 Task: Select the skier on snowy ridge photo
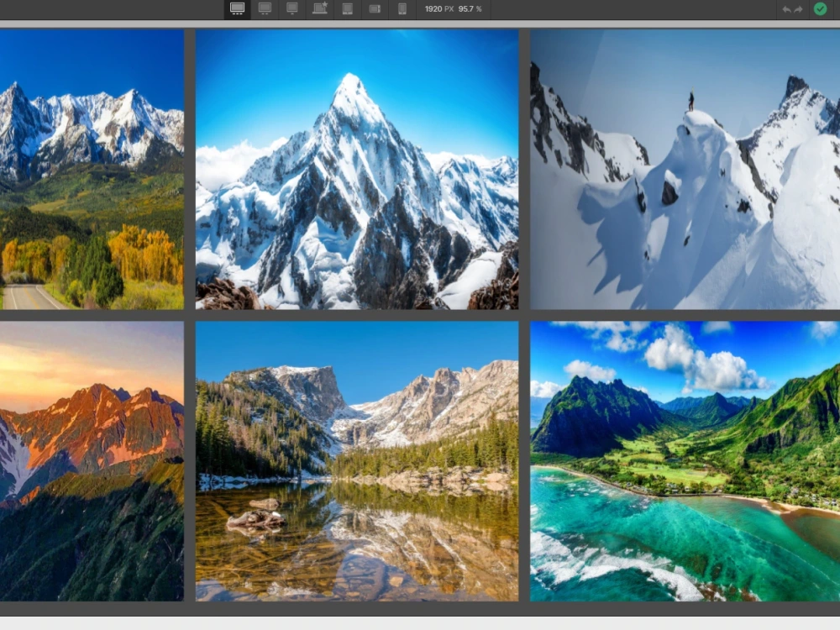tap(685, 168)
